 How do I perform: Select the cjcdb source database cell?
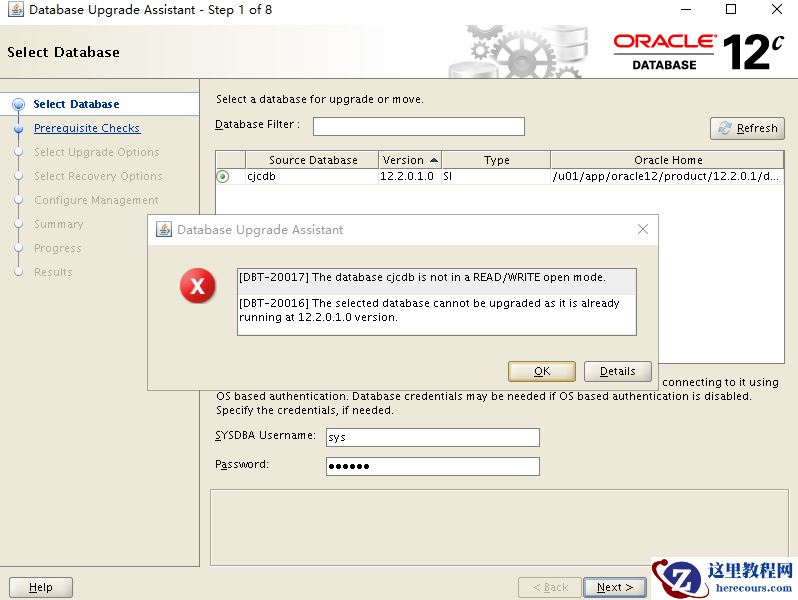pyautogui.click(x=312, y=176)
